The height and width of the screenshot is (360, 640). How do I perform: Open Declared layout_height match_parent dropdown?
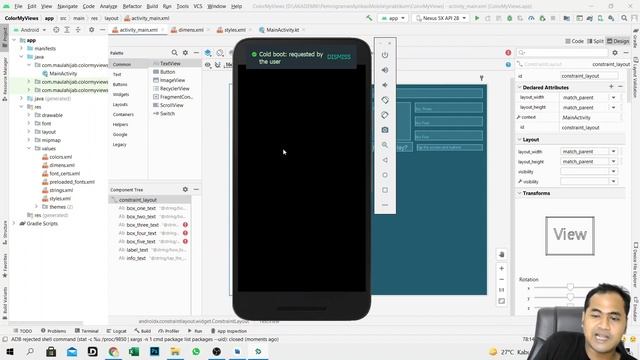[613, 107]
